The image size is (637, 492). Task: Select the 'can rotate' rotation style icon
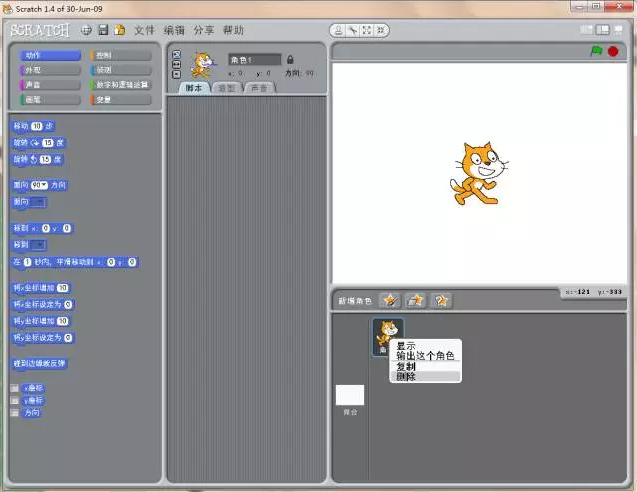[x=176, y=54]
